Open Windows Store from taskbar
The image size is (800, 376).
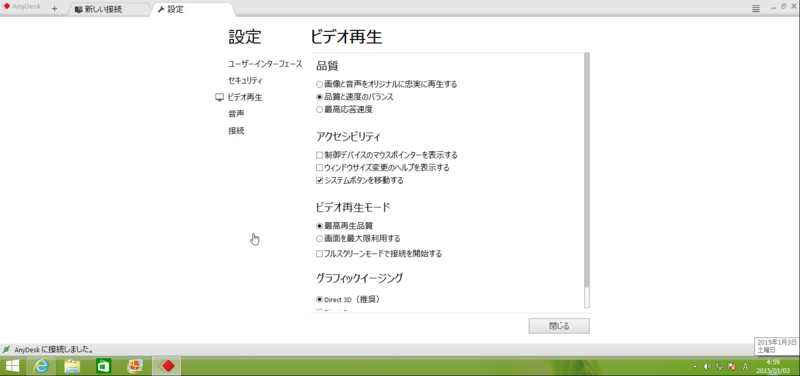tap(103, 366)
